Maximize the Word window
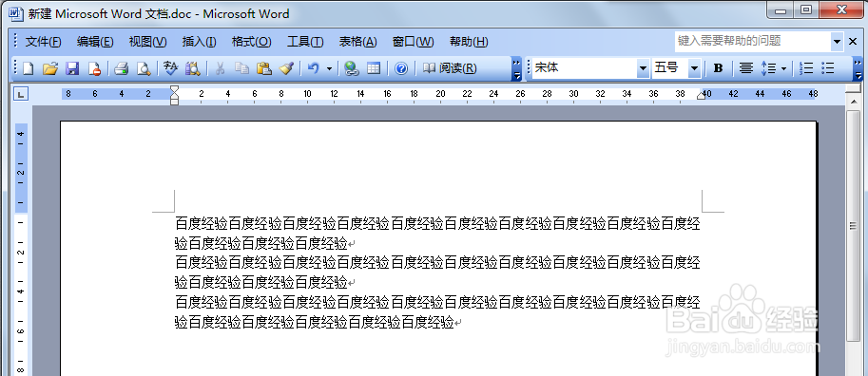Screen dimensions: 868x376 [806, 9]
